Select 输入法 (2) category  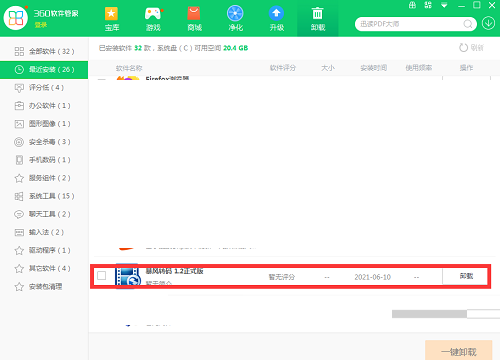(x=44, y=232)
